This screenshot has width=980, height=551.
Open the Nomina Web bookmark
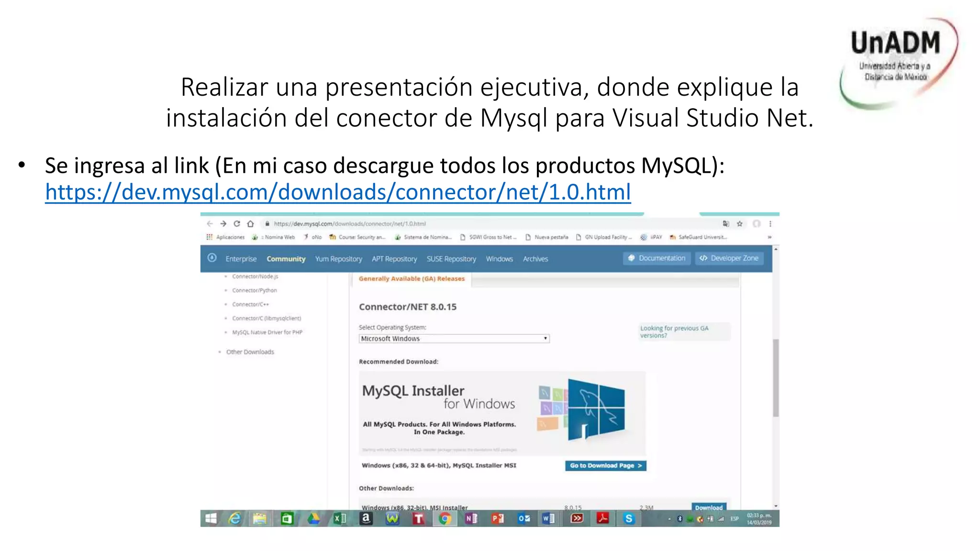274,237
